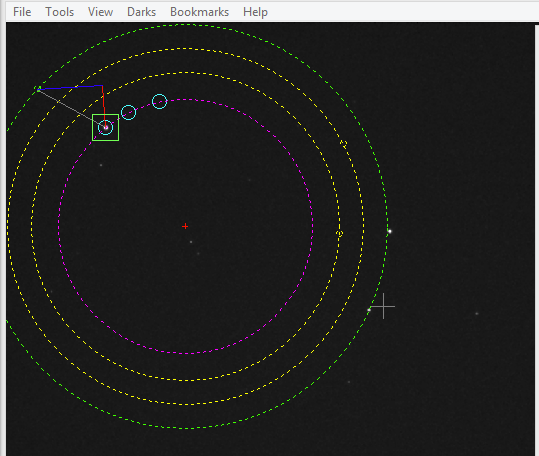Click the green endpoint of the blue line
This screenshot has height=456, width=539.
click(39, 89)
